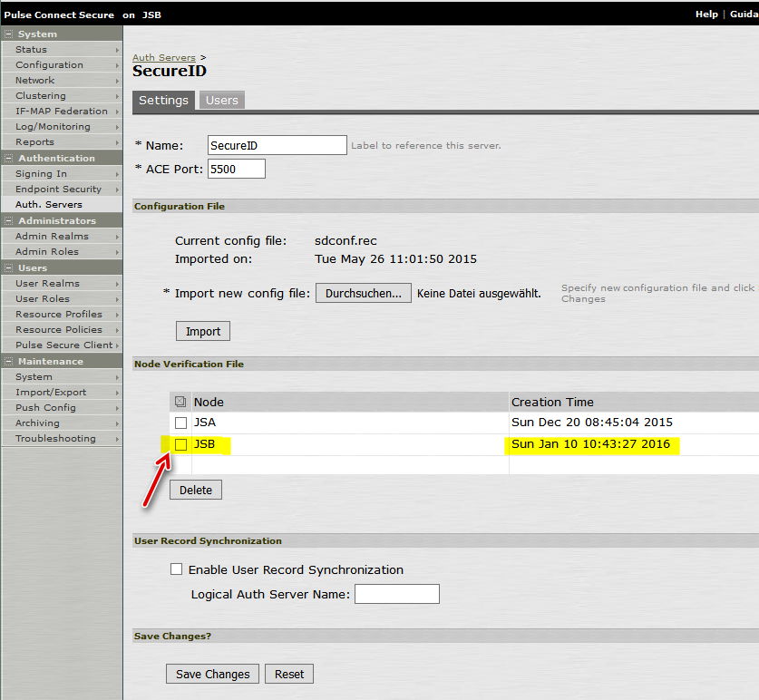The width and height of the screenshot is (759, 700).
Task: Open IF-MAP Federation in sidebar
Action: 62,112
